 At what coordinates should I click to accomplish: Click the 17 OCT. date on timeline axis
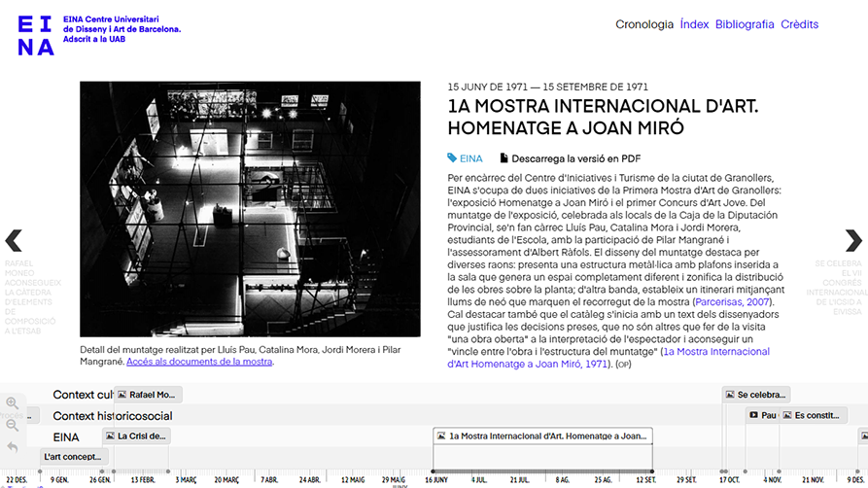click(729, 479)
